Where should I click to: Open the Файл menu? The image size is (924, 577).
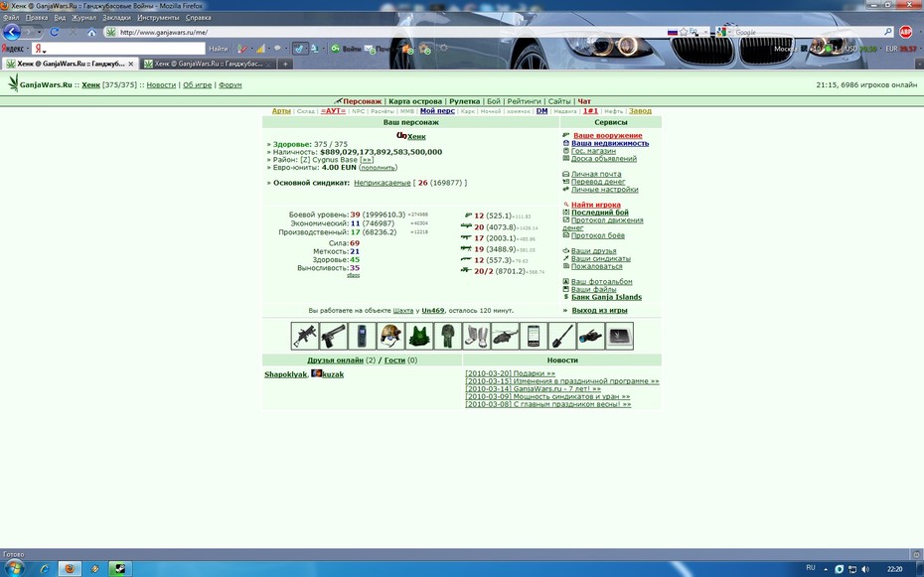11,18
